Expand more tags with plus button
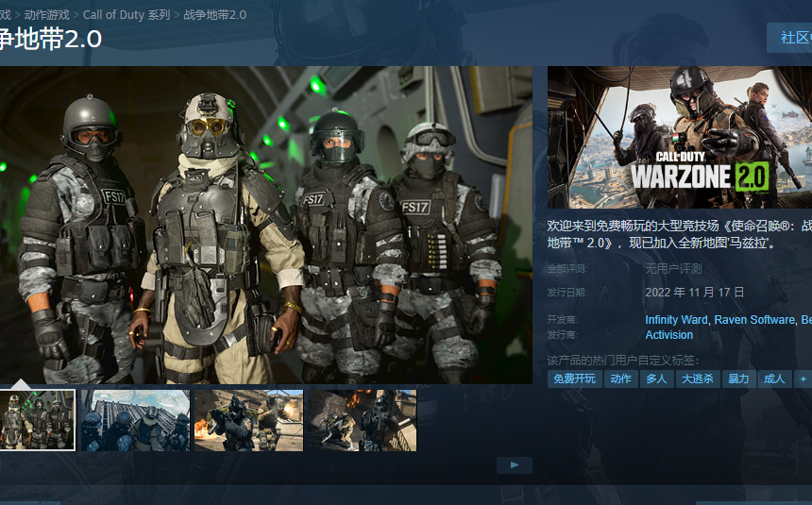Image resolution: width=812 pixels, height=505 pixels. (804, 379)
